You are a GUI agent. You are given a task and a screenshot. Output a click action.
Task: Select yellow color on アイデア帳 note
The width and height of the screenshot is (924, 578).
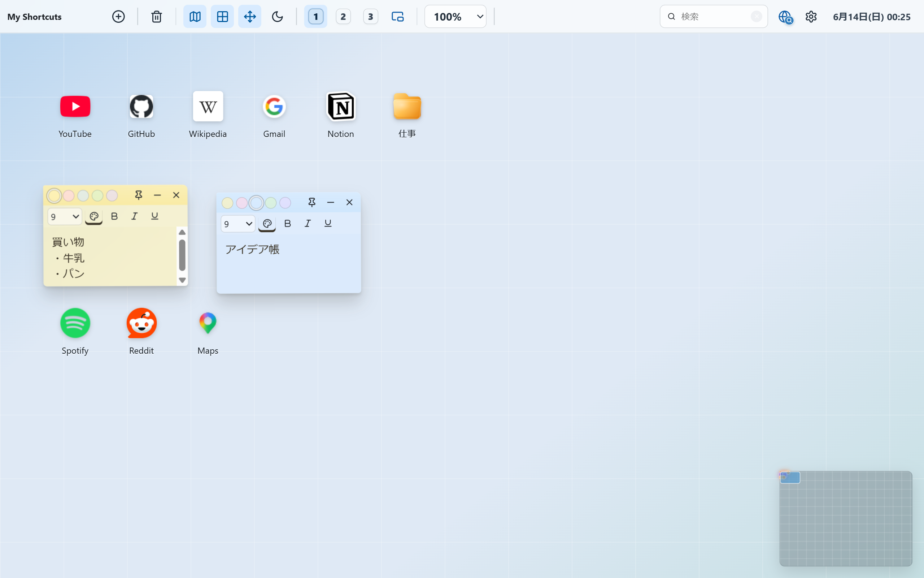pyautogui.click(x=227, y=203)
